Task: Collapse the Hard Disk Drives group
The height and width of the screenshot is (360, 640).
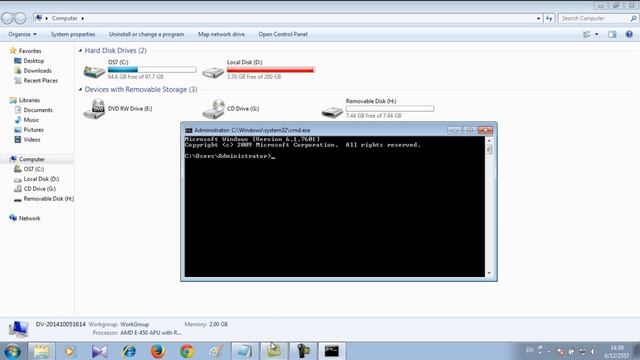Action: [x=80, y=51]
